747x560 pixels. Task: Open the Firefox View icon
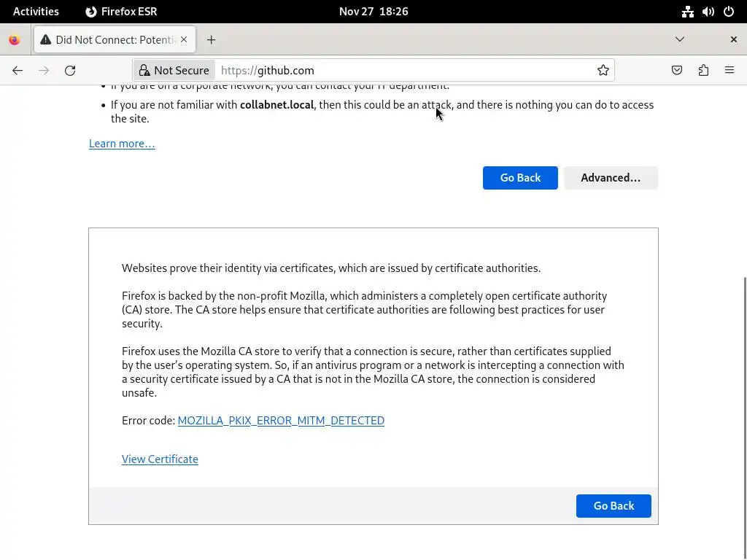tap(15, 40)
